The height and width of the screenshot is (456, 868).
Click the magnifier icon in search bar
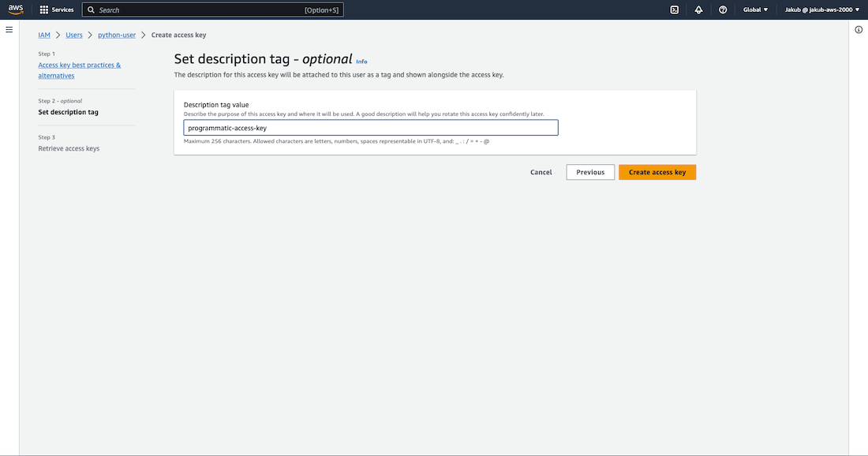pos(92,9)
